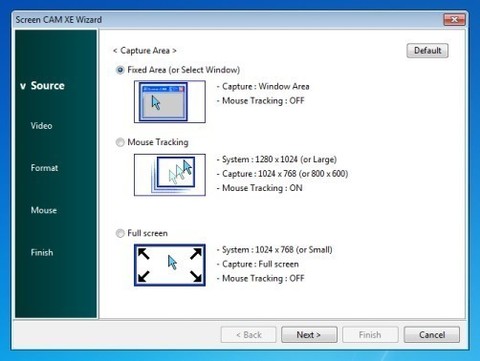Click the Cancel button

click(432, 334)
